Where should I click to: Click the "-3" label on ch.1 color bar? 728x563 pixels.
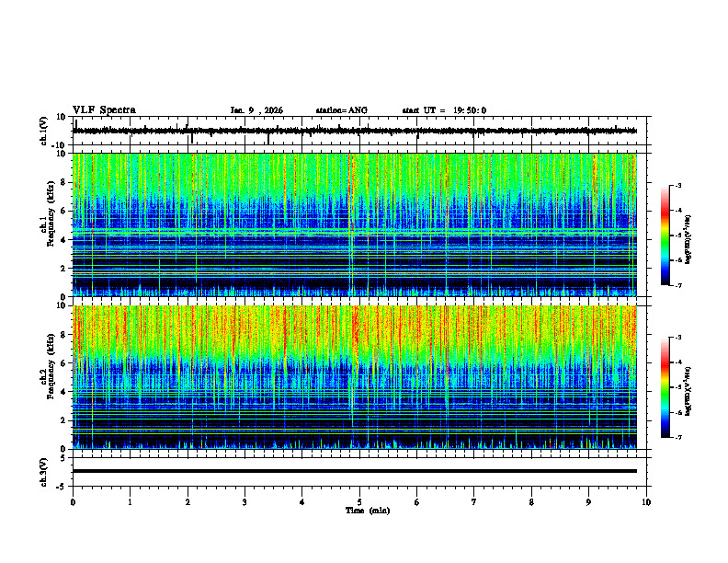(x=677, y=185)
